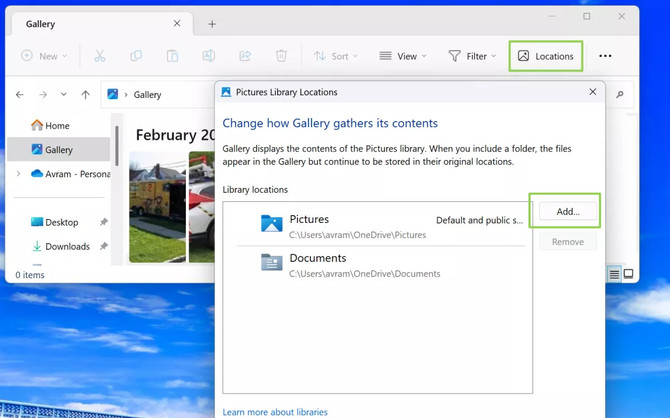The image size is (670, 418).
Task: Click the Rename icon in toolbar
Action: tap(209, 56)
